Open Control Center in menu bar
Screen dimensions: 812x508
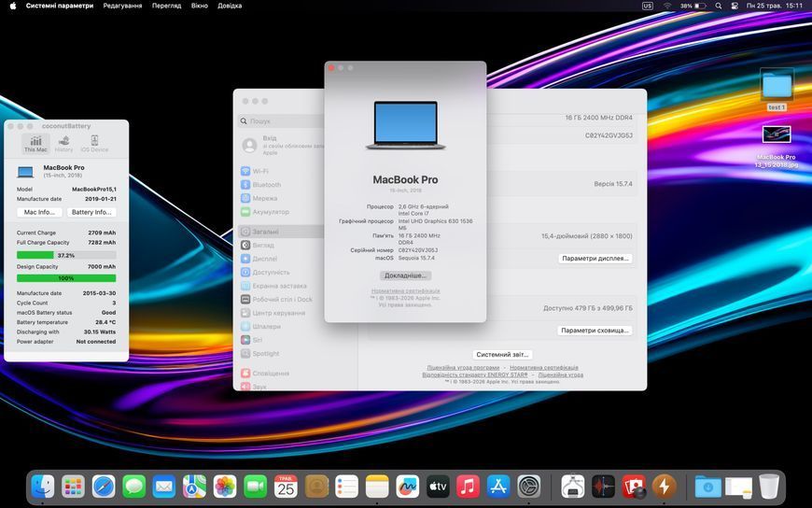tap(735, 6)
